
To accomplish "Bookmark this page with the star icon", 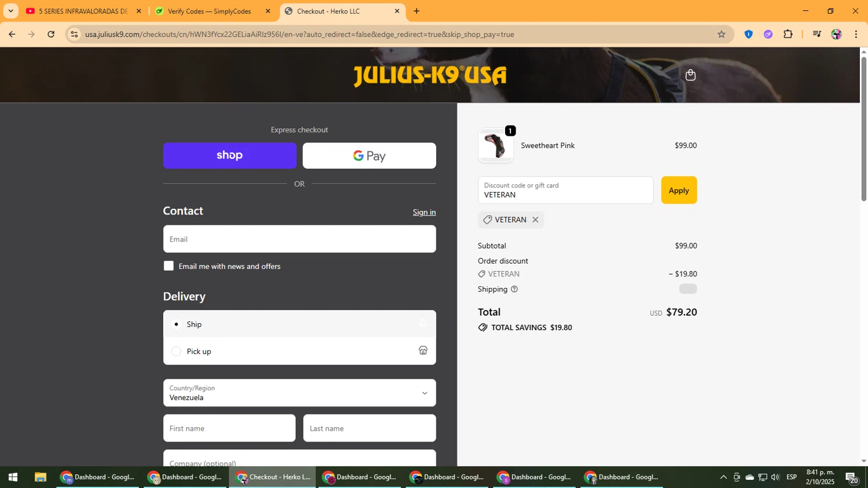I will pyautogui.click(x=722, y=34).
